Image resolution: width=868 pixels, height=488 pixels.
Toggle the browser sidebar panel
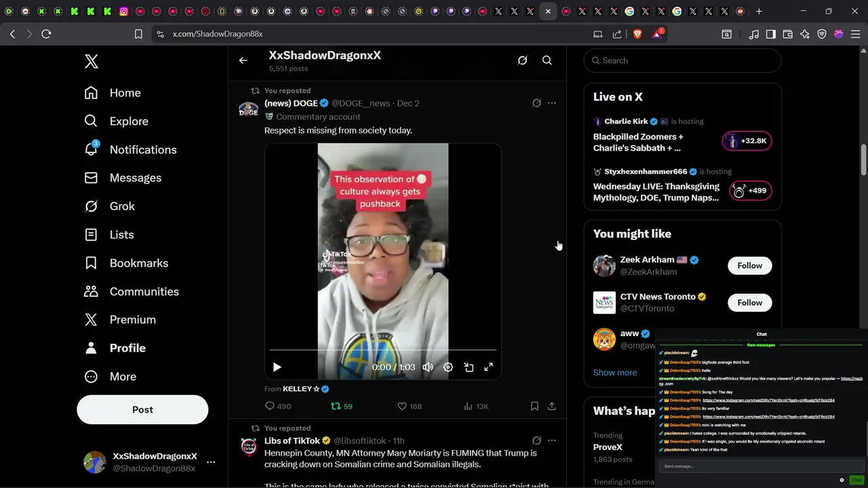[x=771, y=34]
